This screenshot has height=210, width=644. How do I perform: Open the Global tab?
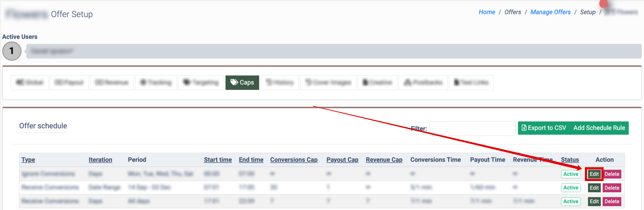click(x=30, y=83)
